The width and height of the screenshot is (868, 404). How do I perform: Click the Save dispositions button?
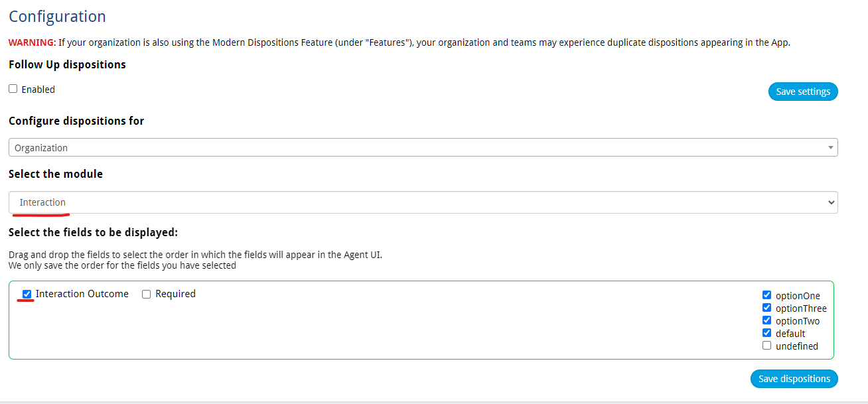click(x=794, y=378)
